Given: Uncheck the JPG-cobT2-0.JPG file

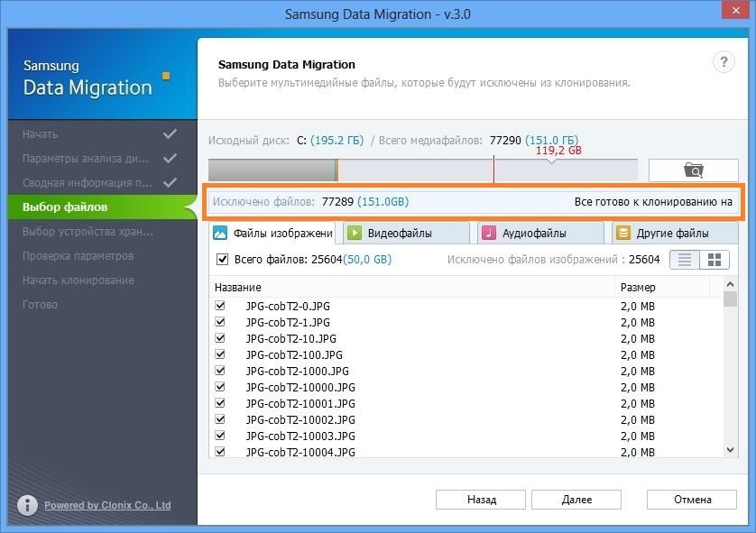Looking at the screenshot, I should coord(220,307).
